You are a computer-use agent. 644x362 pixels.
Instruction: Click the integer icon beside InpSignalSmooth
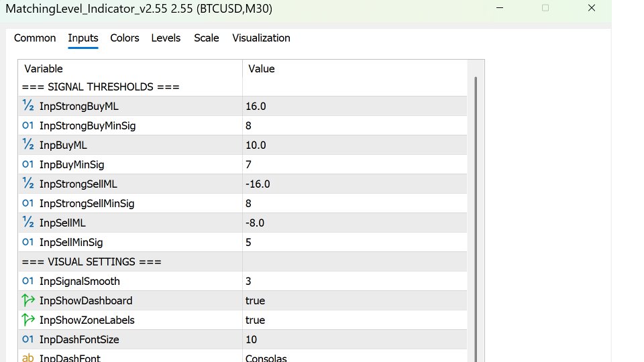click(x=28, y=281)
